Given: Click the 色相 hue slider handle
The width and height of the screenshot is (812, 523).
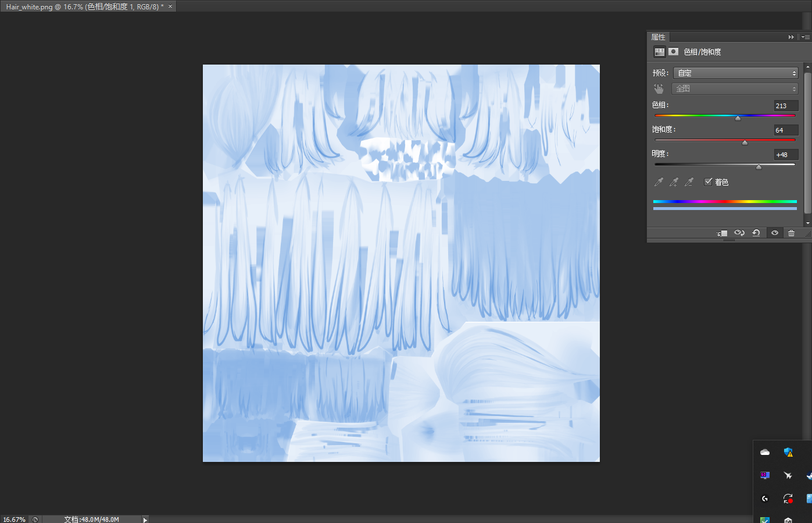Looking at the screenshot, I should 738,118.
